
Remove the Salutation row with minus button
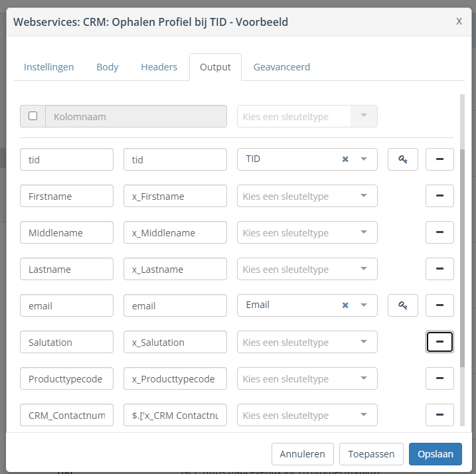[x=439, y=342]
